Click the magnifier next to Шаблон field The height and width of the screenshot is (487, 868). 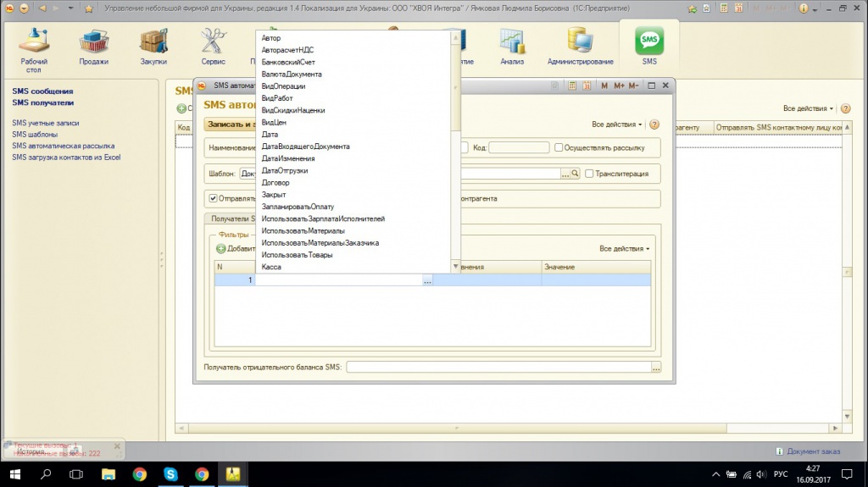pyautogui.click(x=575, y=174)
